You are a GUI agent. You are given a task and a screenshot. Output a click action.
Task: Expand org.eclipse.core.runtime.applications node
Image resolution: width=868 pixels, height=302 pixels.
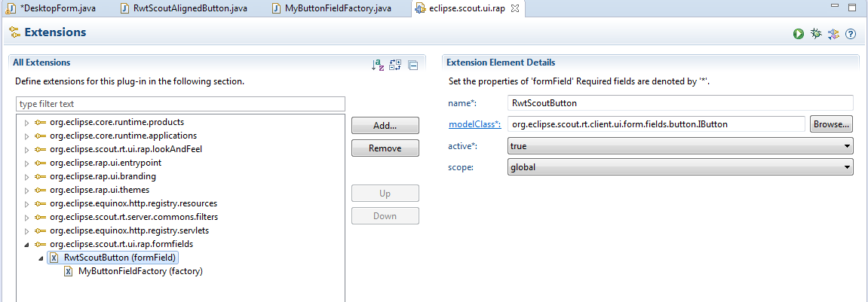(x=26, y=136)
